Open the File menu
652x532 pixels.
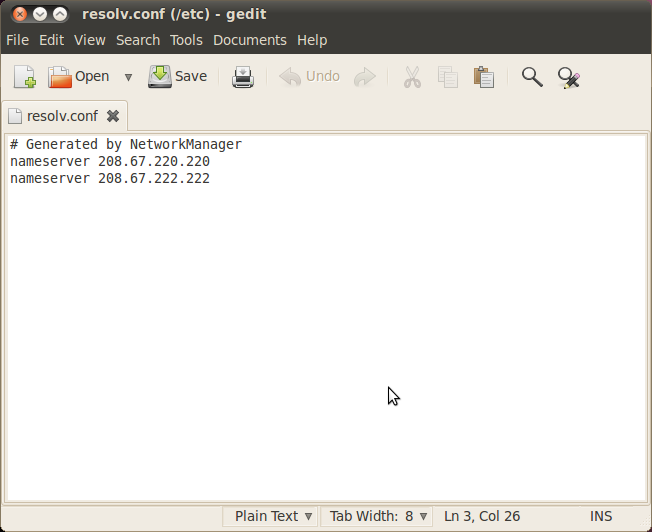pyautogui.click(x=17, y=40)
